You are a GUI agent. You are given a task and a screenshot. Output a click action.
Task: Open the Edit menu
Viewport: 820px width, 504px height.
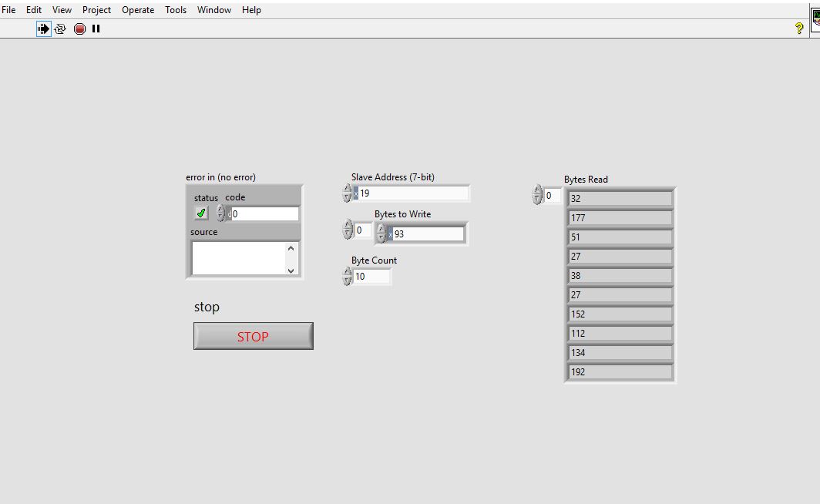point(34,10)
